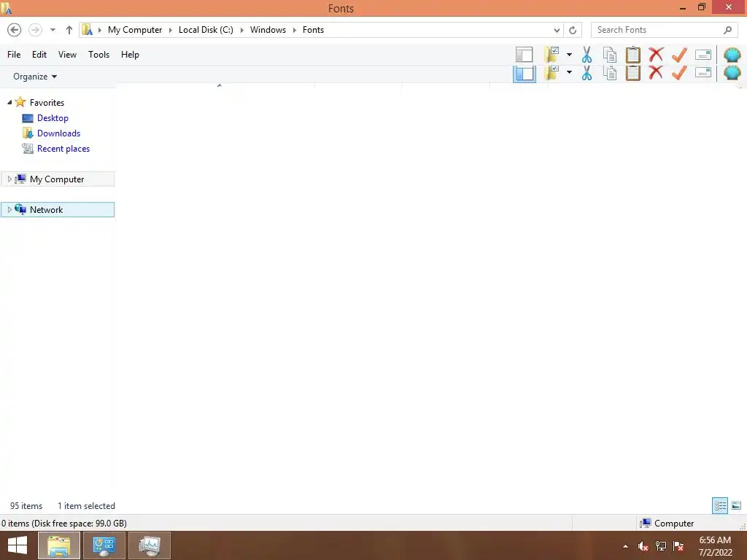Open the Action Center flag icon
This screenshot has width=747, height=560.
coord(678,546)
